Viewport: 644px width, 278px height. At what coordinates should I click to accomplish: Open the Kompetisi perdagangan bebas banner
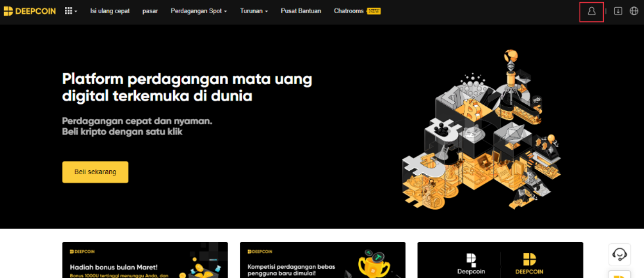click(323, 260)
